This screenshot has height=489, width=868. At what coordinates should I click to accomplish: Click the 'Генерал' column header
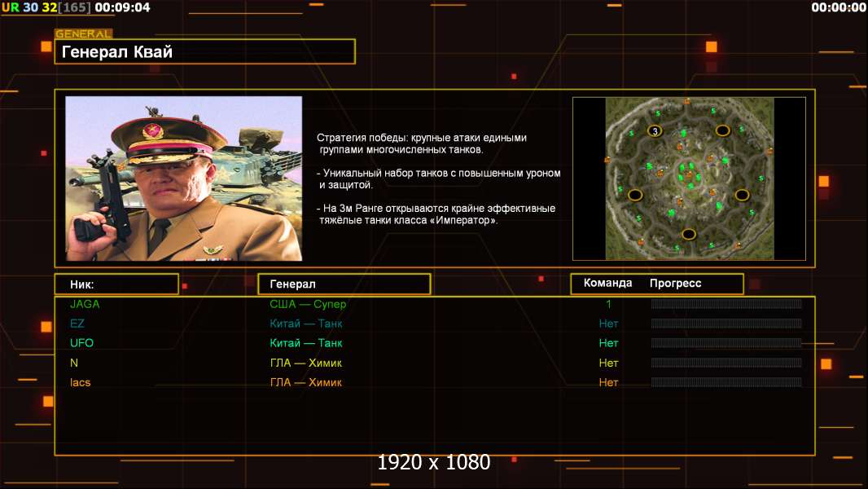(x=344, y=284)
